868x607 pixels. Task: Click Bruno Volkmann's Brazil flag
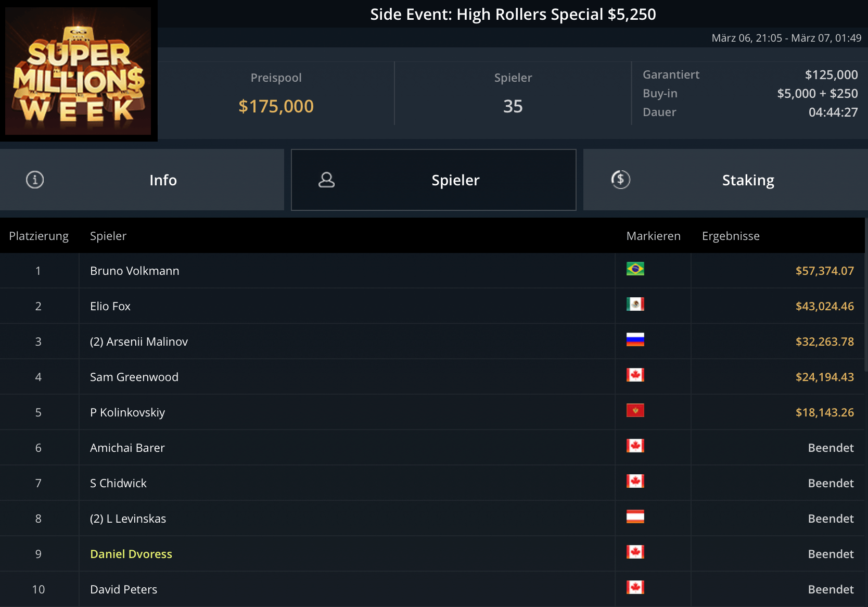pyautogui.click(x=635, y=269)
